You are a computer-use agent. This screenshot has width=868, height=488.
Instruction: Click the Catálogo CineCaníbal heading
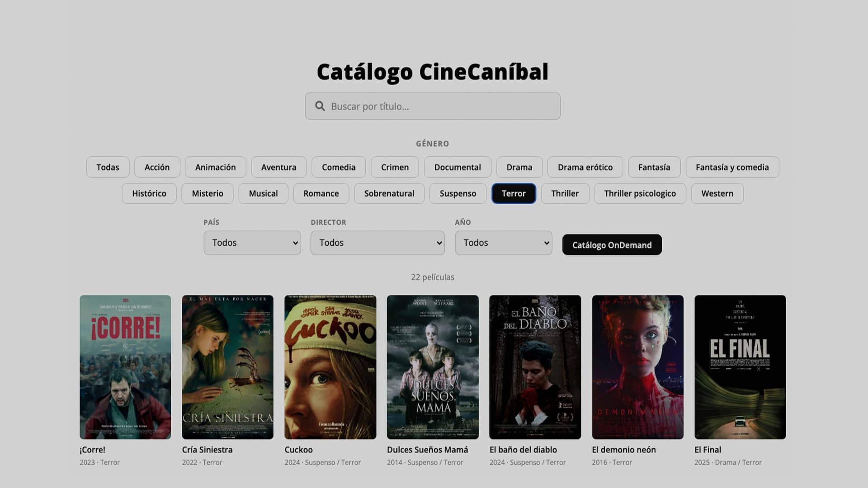pos(433,72)
